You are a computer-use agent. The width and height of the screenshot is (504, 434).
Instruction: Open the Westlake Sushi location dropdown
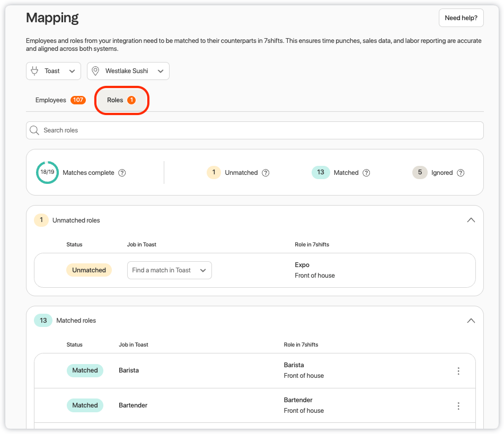pyautogui.click(x=128, y=71)
